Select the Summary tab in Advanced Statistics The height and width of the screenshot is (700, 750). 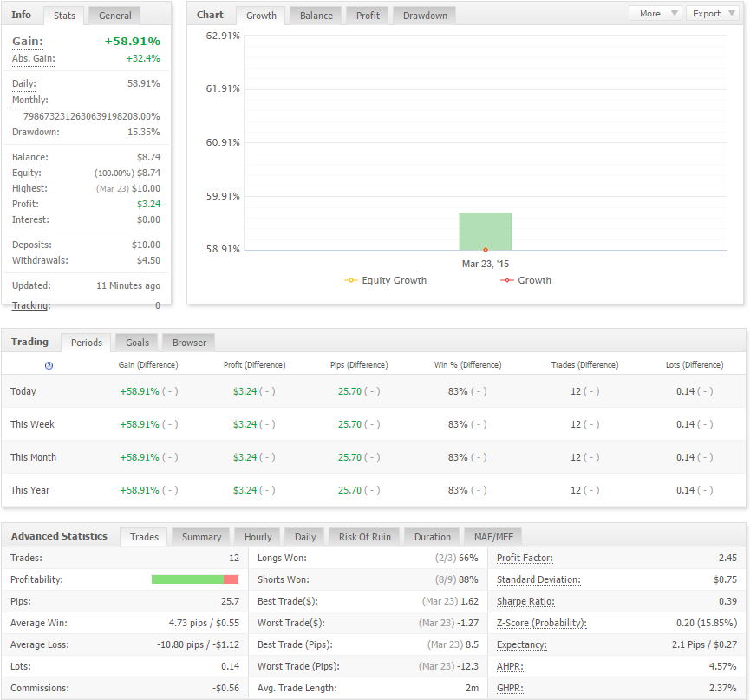201,537
